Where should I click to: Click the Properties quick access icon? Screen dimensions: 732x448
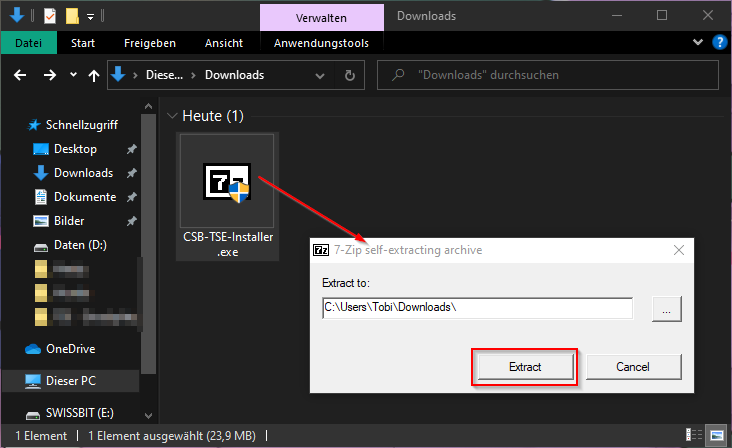(x=49, y=16)
